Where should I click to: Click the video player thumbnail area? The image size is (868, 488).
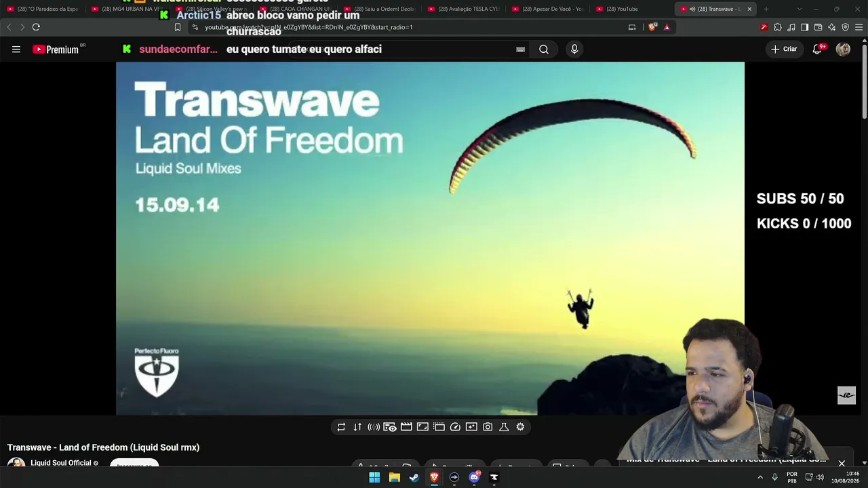430,238
